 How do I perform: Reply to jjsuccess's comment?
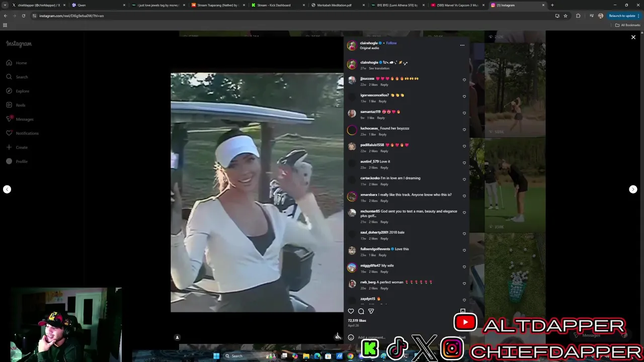coord(384,84)
